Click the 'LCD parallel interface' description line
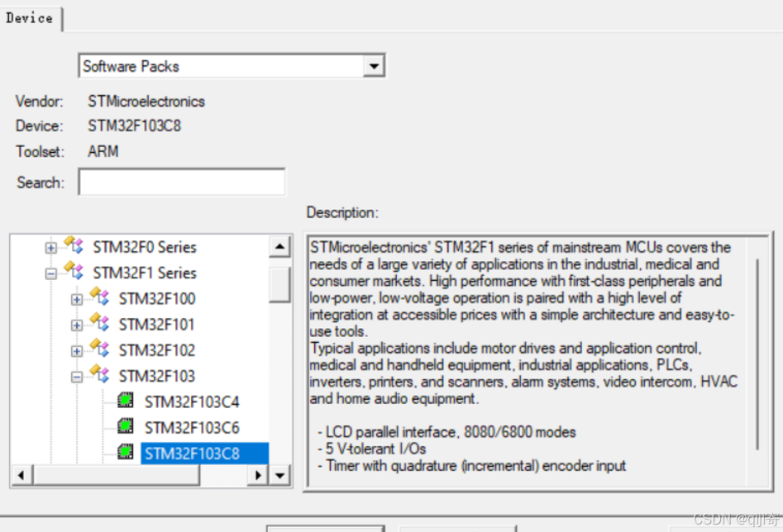The width and height of the screenshot is (783, 532). click(x=446, y=432)
